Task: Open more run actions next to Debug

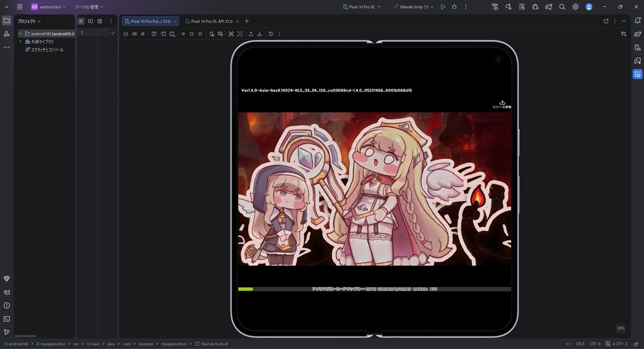Action: [x=465, y=7]
